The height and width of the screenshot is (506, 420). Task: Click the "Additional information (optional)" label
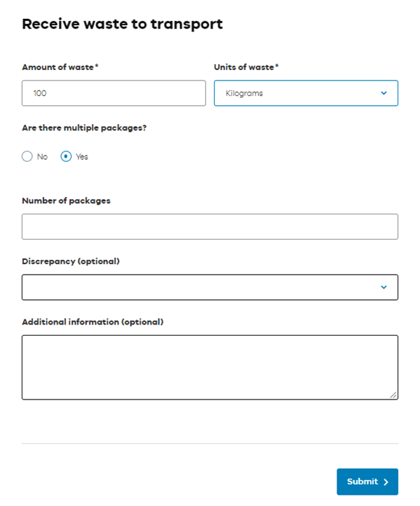(x=93, y=322)
